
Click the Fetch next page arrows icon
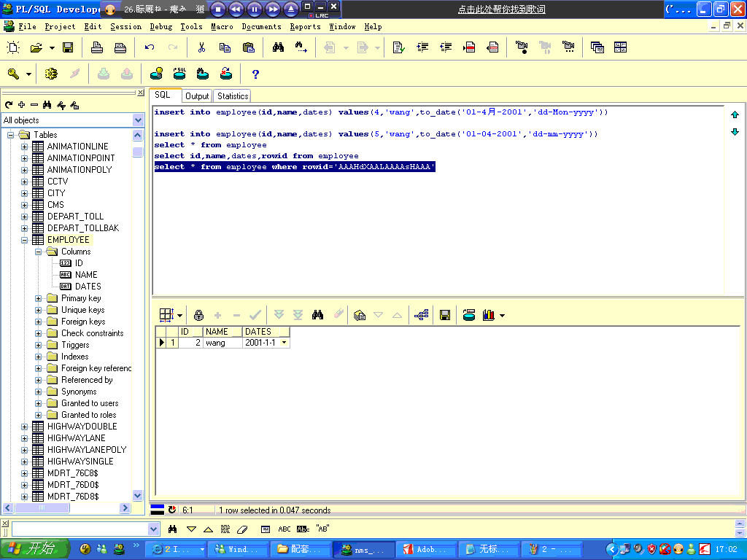[x=279, y=315]
